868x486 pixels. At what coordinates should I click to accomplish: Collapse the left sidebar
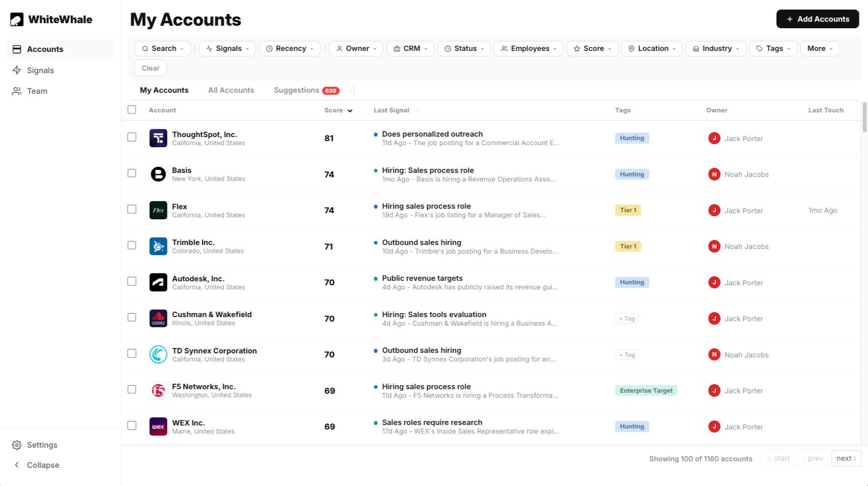pyautogui.click(x=60, y=465)
